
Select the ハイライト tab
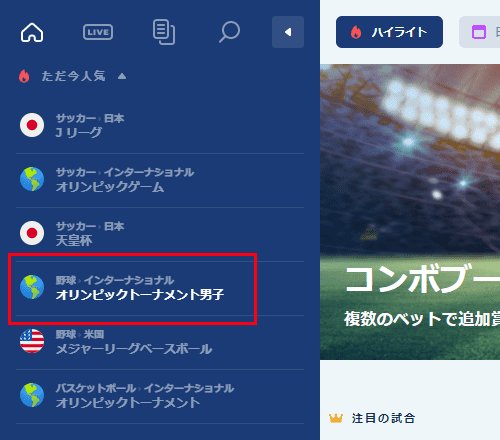coord(389,32)
